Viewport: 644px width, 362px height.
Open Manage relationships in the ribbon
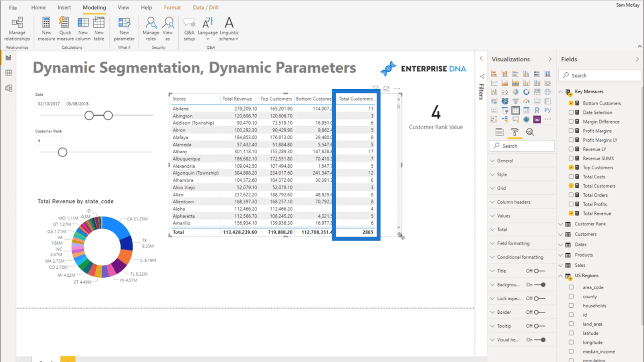(17, 29)
